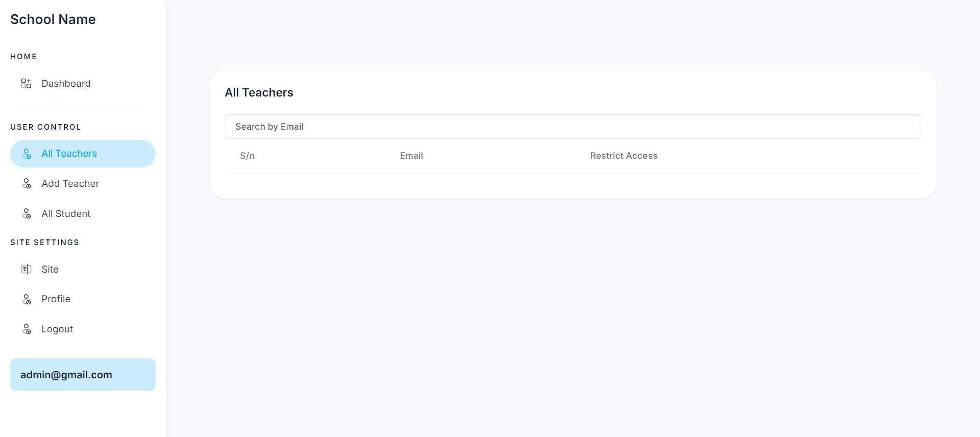Click the Site settings icon

26,270
